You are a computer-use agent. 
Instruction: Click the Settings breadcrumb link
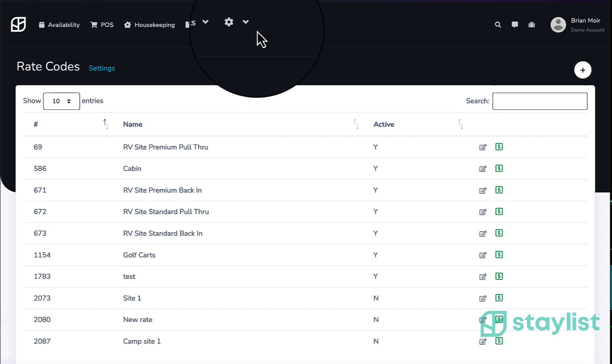(x=102, y=68)
